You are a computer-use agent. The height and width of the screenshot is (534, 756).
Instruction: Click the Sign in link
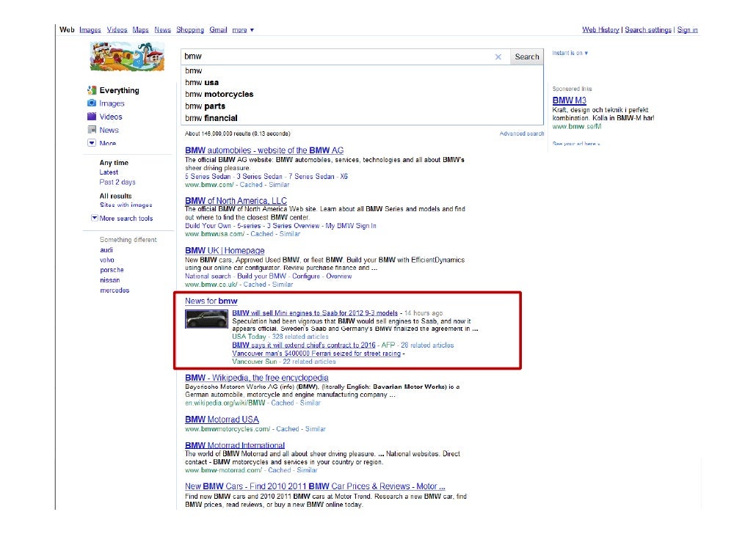pos(688,30)
